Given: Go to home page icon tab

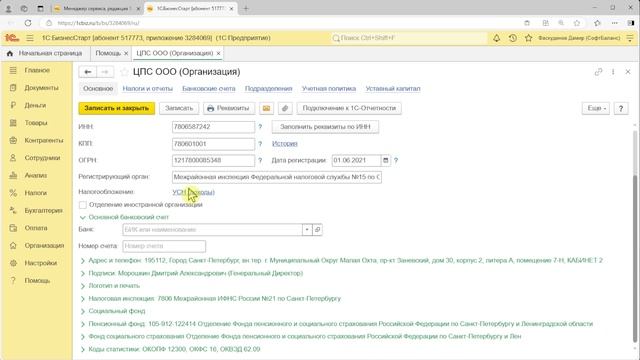Looking at the screenshot, I should 10,53.
